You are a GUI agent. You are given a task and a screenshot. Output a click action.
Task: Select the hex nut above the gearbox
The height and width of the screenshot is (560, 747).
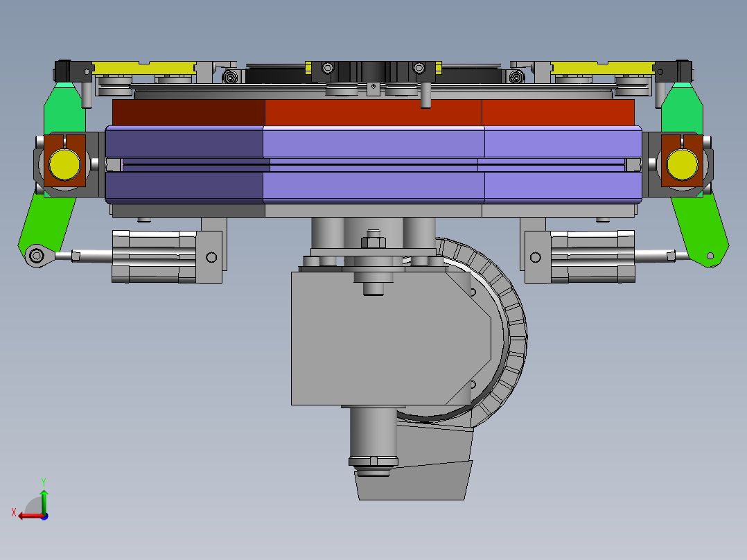click(x=373, y=242)
